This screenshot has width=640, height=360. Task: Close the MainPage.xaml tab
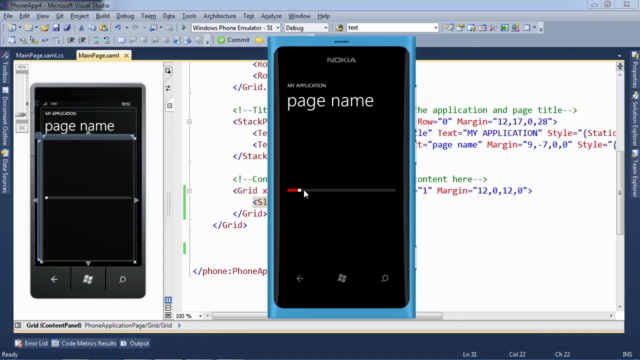pos(126,56)
